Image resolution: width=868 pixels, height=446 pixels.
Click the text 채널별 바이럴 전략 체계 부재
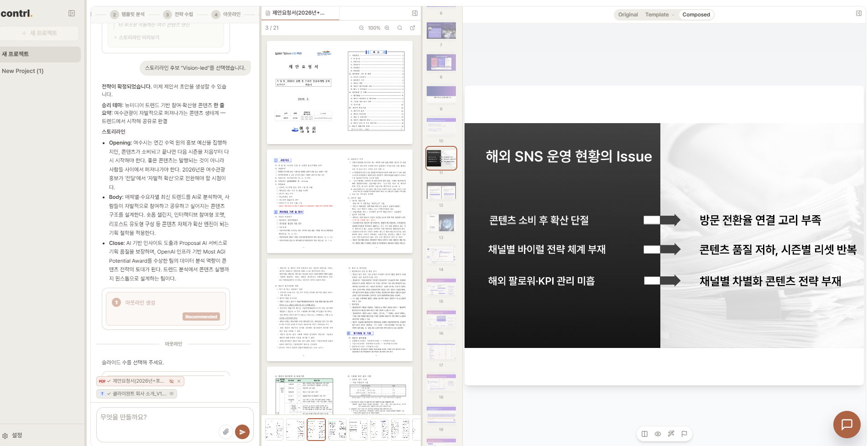point(547,249)
